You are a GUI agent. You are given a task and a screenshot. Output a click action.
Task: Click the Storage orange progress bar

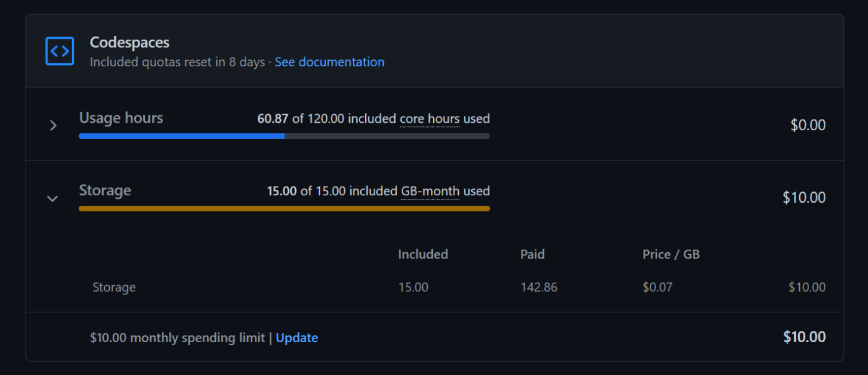(284, 208)
